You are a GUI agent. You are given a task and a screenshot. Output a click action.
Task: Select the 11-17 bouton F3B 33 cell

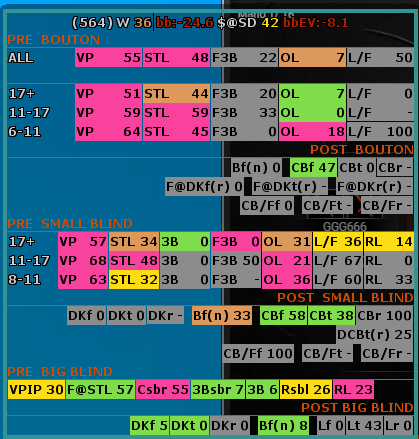pyautogui.click(x=244, y=113)
